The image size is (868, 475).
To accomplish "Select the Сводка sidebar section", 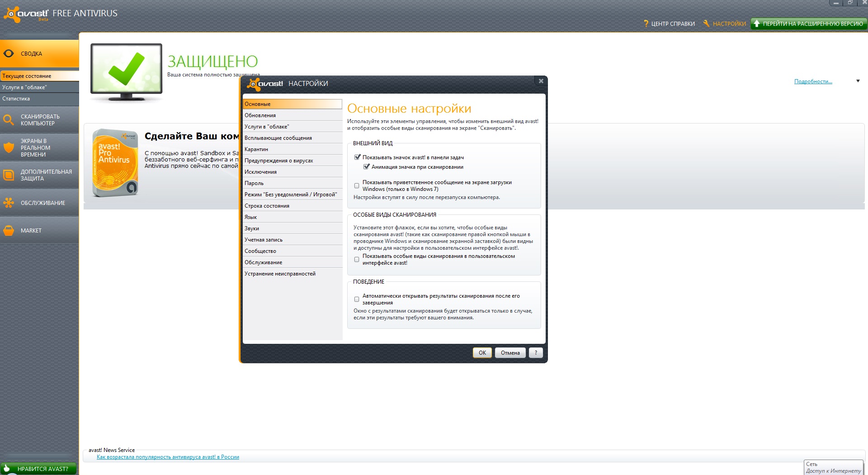I will (x=39, y=53).
